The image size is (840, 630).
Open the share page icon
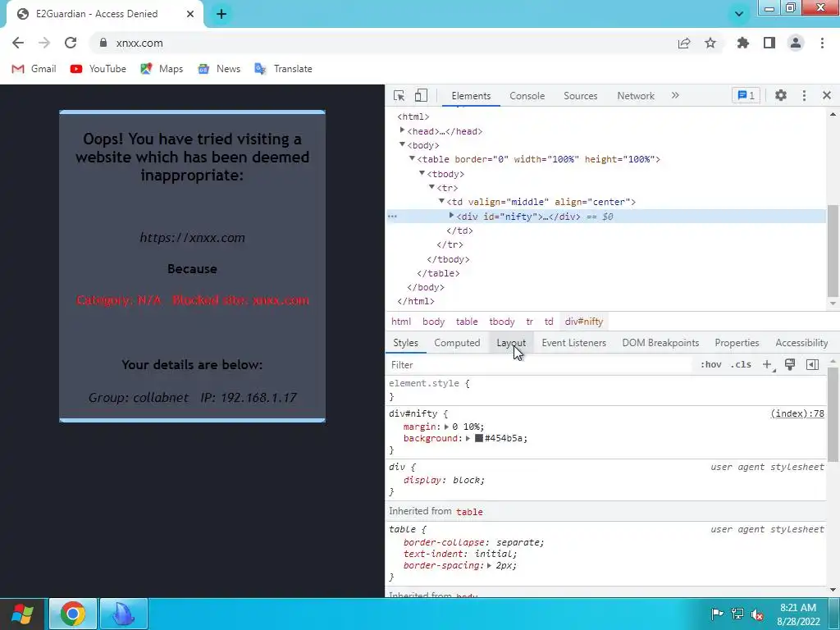pyautogui.click(x=684, y=43)
